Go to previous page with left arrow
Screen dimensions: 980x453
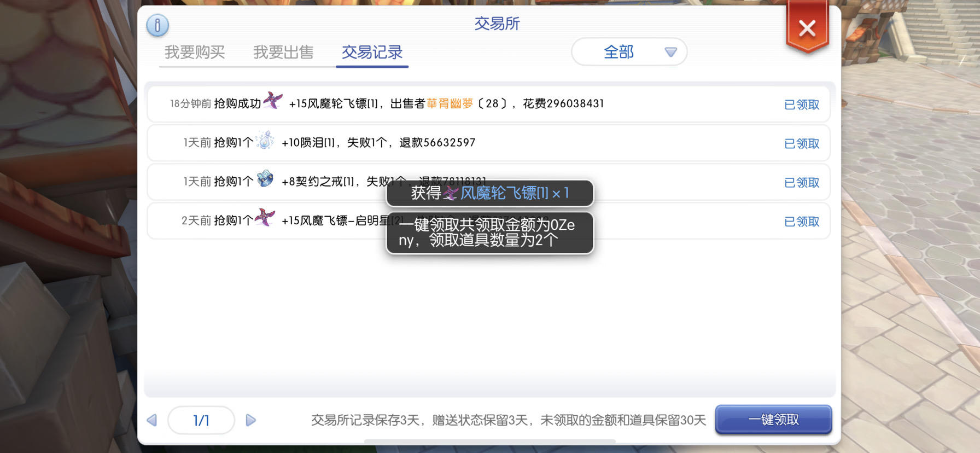152,420
